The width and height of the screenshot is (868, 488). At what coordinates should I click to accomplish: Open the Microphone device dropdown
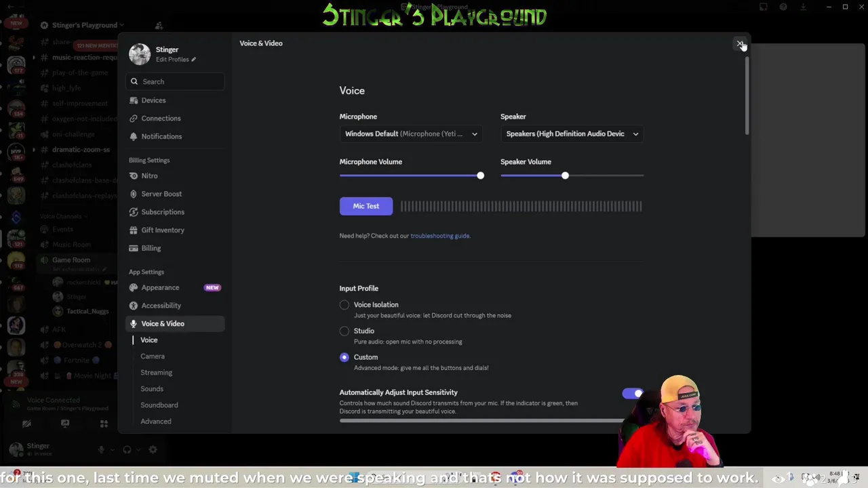tap(411, 134)
